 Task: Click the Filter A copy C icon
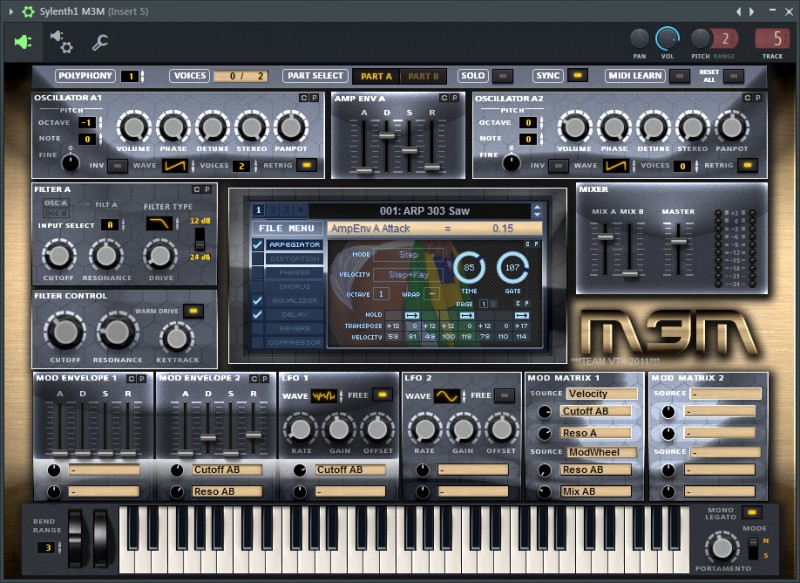coord(196,189)
